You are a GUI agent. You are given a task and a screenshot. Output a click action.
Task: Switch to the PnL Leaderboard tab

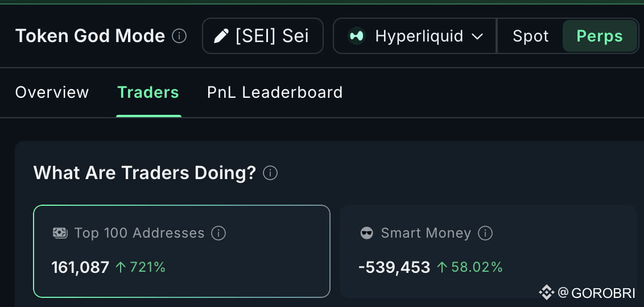tap(275, 92)
